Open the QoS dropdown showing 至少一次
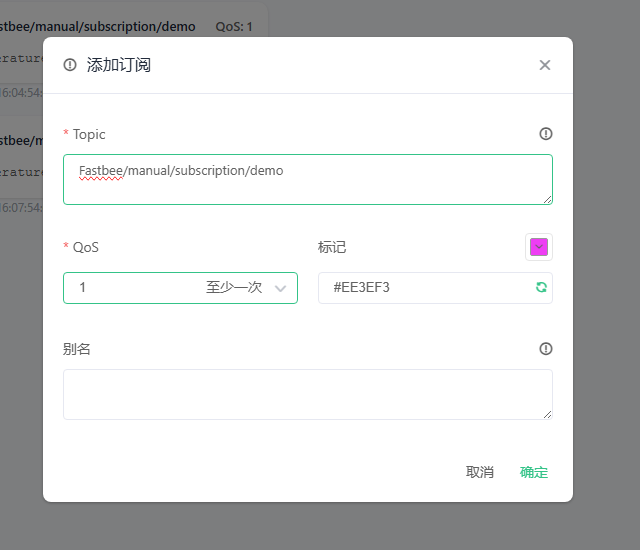The image size is (640, 550). tap(180, 288)
